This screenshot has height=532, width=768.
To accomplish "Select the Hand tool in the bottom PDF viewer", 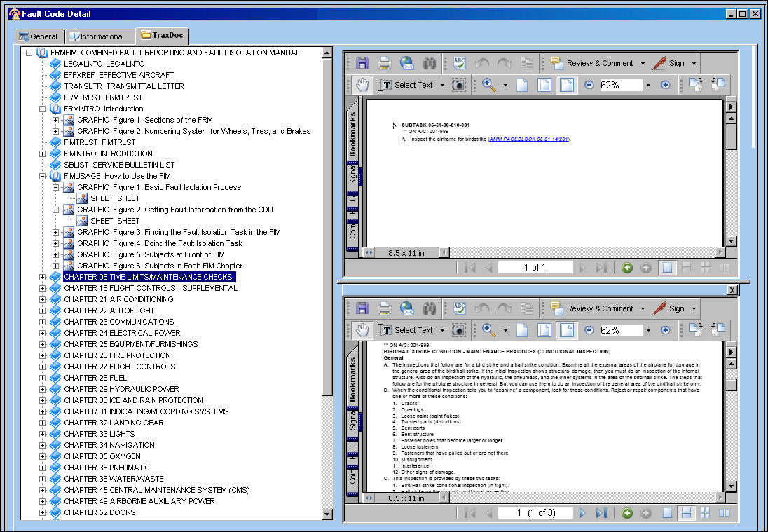I will [362, 330].
